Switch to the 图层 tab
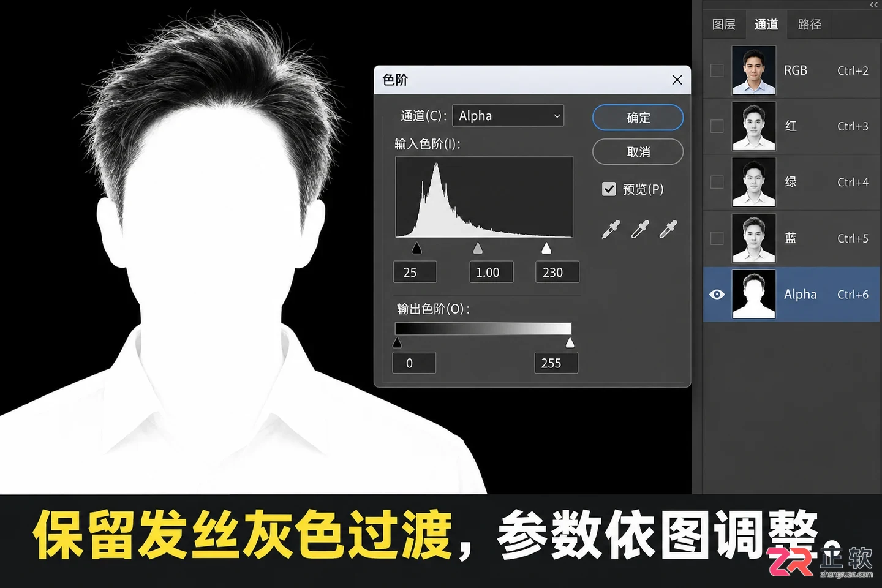This screenshot has height=588, width=882. point(724,24)
